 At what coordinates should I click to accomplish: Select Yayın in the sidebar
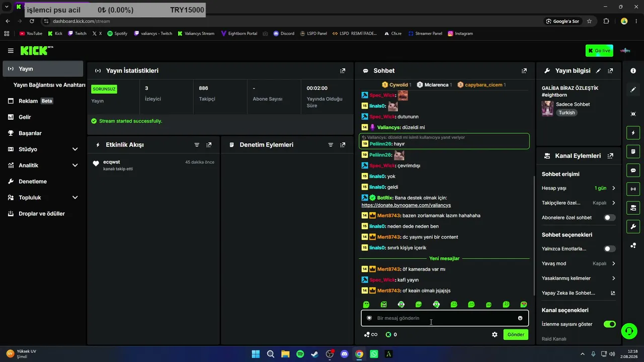tap(43, 69)
